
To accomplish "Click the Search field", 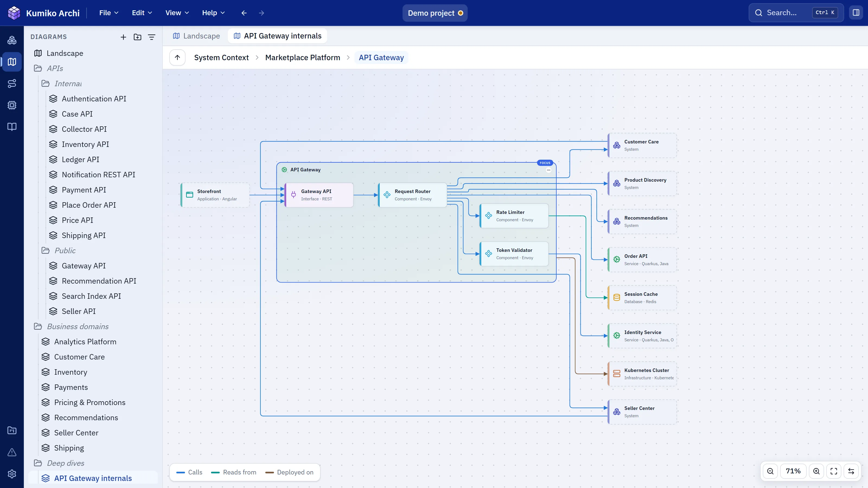I will tap(796, 13).
